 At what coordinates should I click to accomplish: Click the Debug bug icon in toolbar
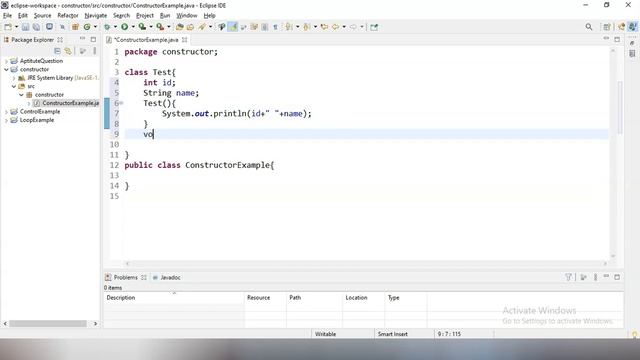pyautogui.click(x=107, y=27)
